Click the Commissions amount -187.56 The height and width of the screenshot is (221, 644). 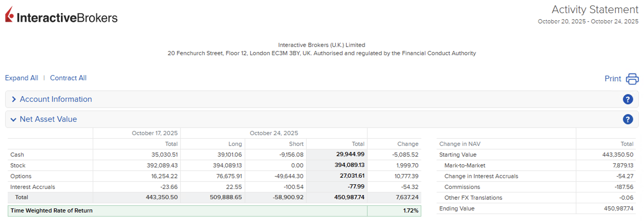[x=624, y=187]
